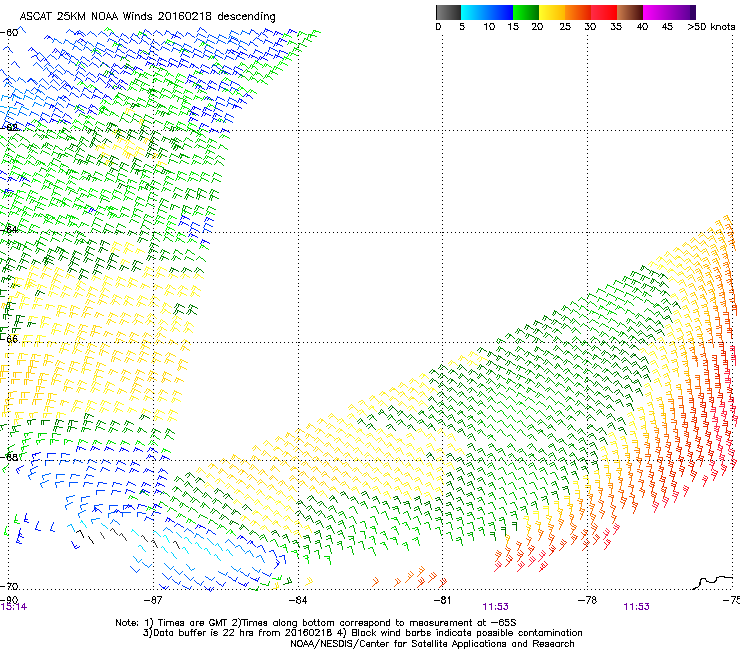This screenshot has width=740, height=650.
Task: Click the '-78' longitude axis label
Action: [587, 600]
